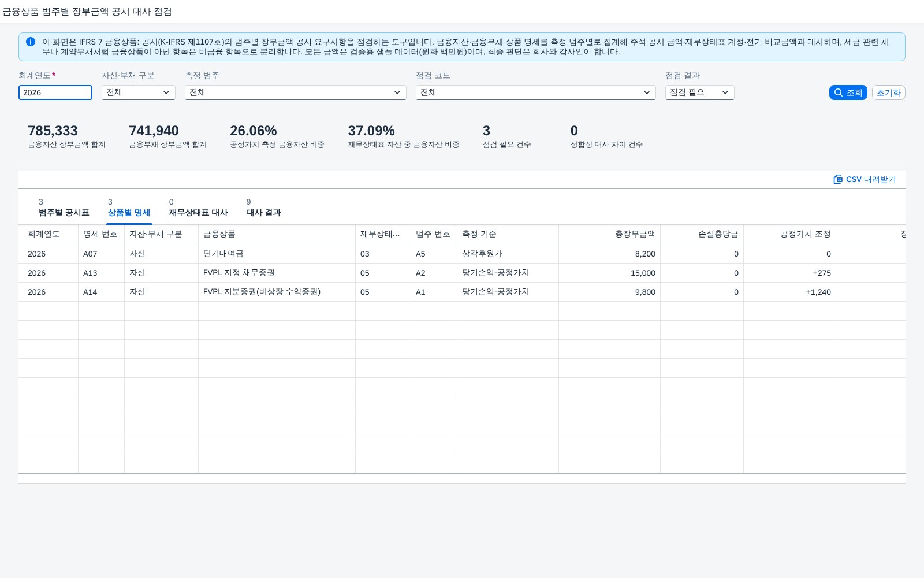Click the 26.06% 공정가치 측정 비중 figure
The height and width of the screenshot is (578, 924).
point(254,131)
